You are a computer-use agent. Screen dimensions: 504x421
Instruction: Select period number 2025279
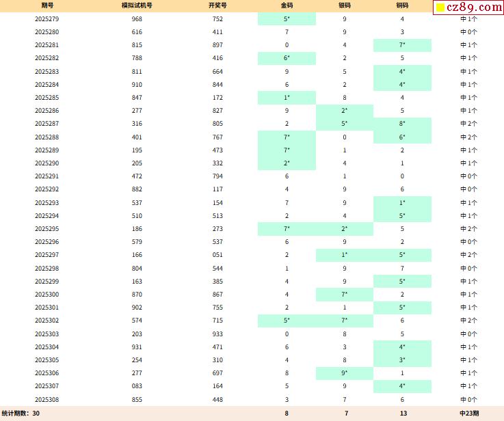pos(47,19)
